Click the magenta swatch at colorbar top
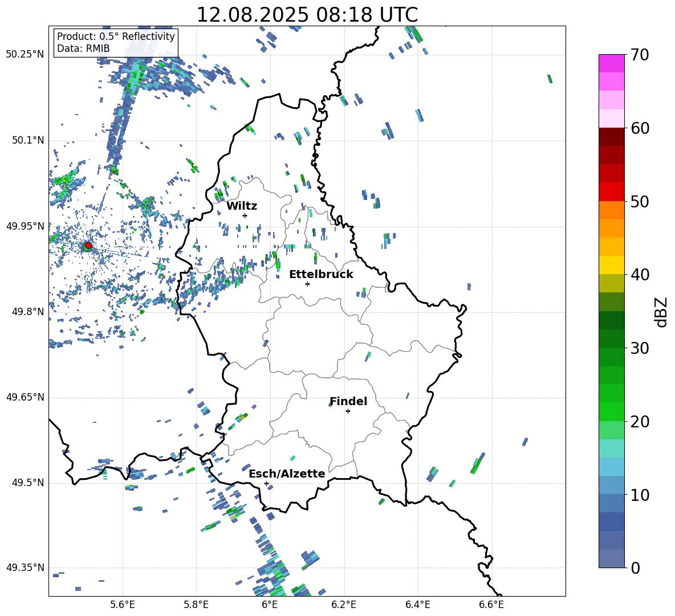This screenshot has width=675, height=616. [x=611, y=64]
